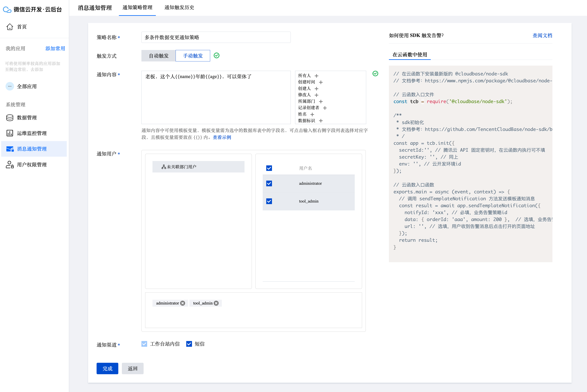Click the chart icon for 运维监控管理
The image size is (587, 392).
(x=10, y=133)
